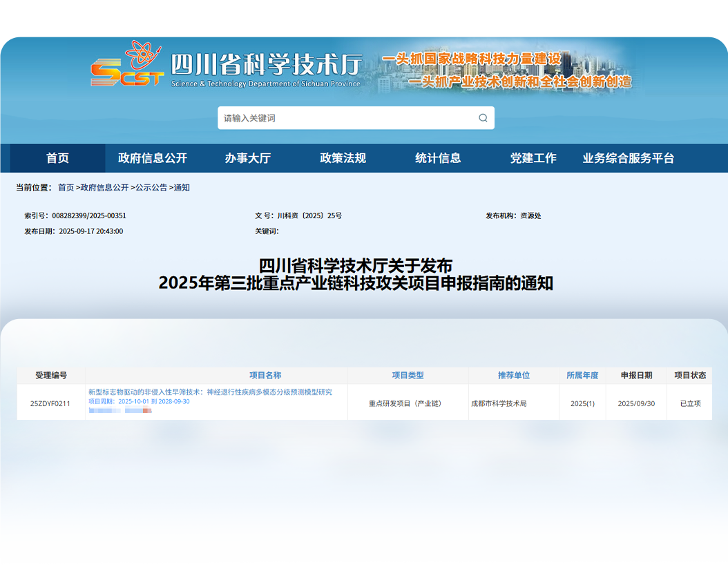
Task: Open the 统计信息 menu item
Action: tap(439, 158)
